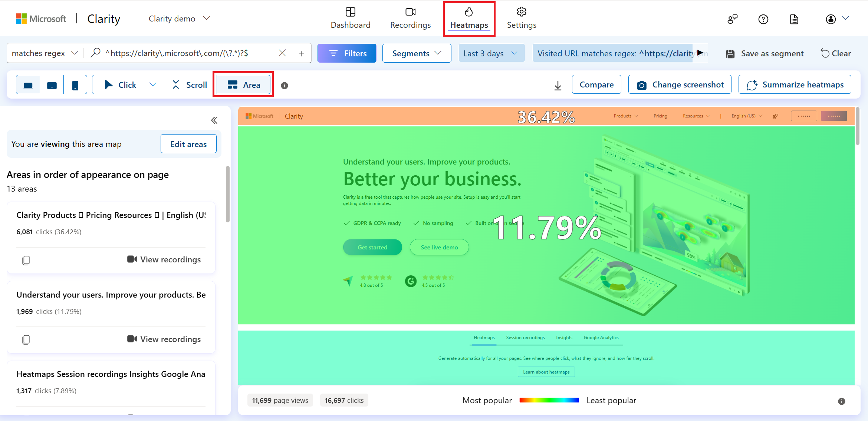This screenshot has width=868, height=421.
Task: Click the Compare button
Action: [x=596, y=85]
